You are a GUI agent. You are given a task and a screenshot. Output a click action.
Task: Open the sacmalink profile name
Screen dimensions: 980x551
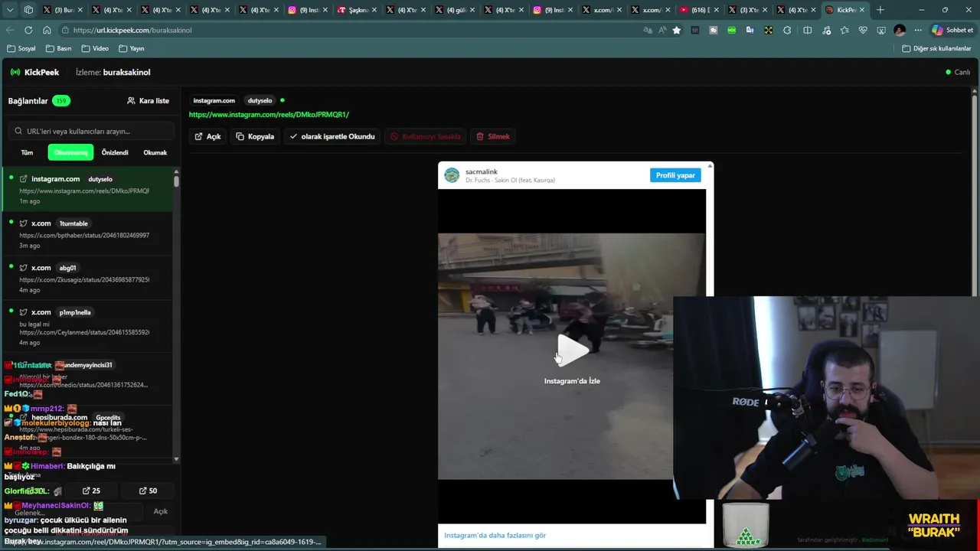point(482,171)
